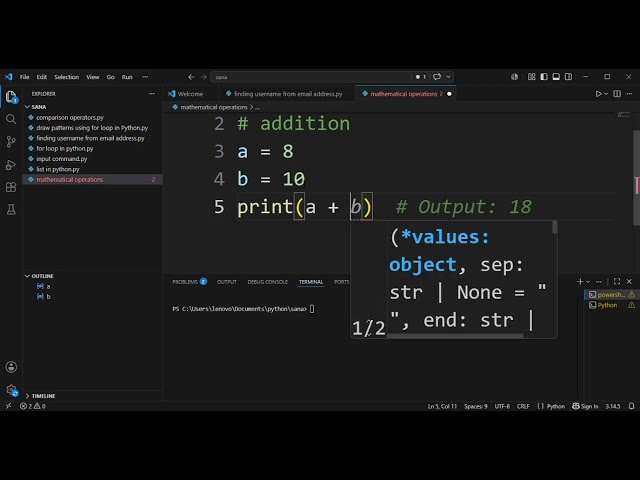Open the Search view in activity bar

[x=11, y=119]
